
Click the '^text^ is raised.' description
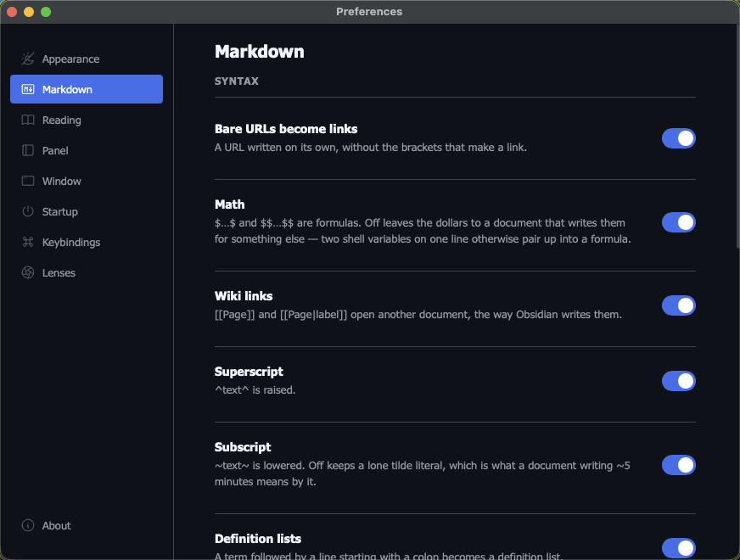[x=255, y=390]
